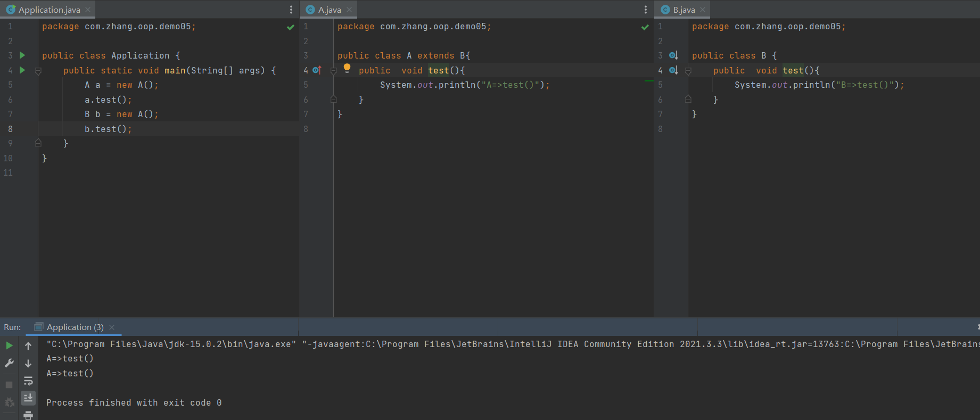The width and height of the screenshot is (980, 420).
Task: Switch to the Application.java tab
Action: (x=48, y=10)
